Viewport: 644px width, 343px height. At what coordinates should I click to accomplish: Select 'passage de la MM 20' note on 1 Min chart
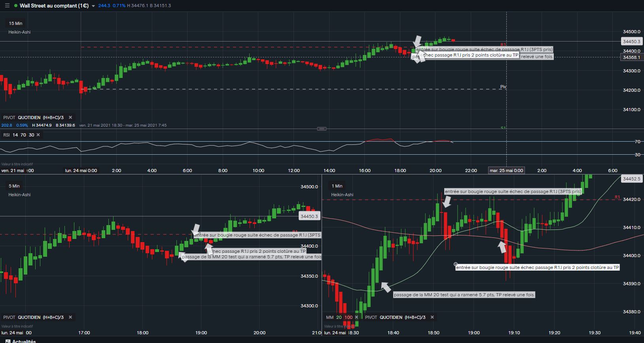464,295
